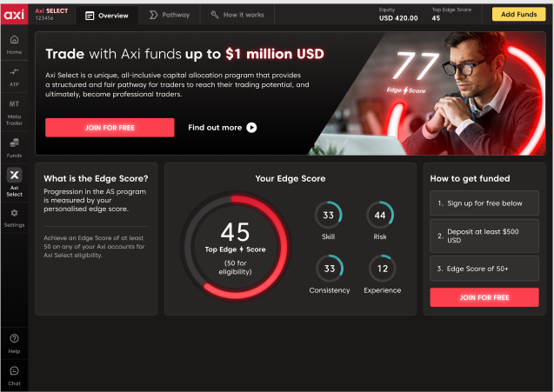The height and width of the screenshot is (392, 554).
Task: Click JOIN FOR FREE under How to get funded
Action: tap(484, 297)
